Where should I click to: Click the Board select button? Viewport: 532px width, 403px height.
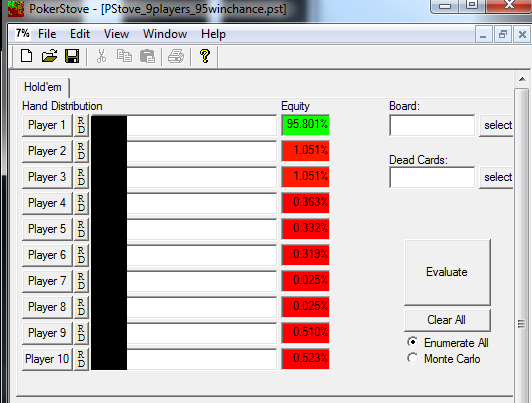click(496, 125)
